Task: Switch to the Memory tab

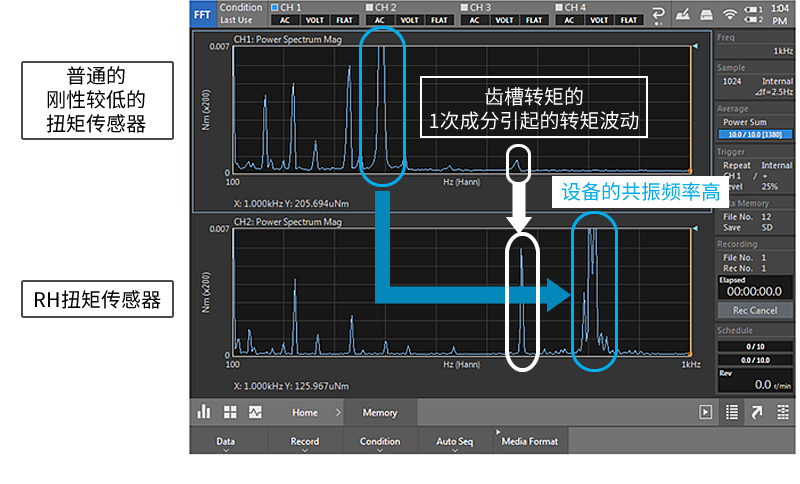Action: click(x=380, y=412)
